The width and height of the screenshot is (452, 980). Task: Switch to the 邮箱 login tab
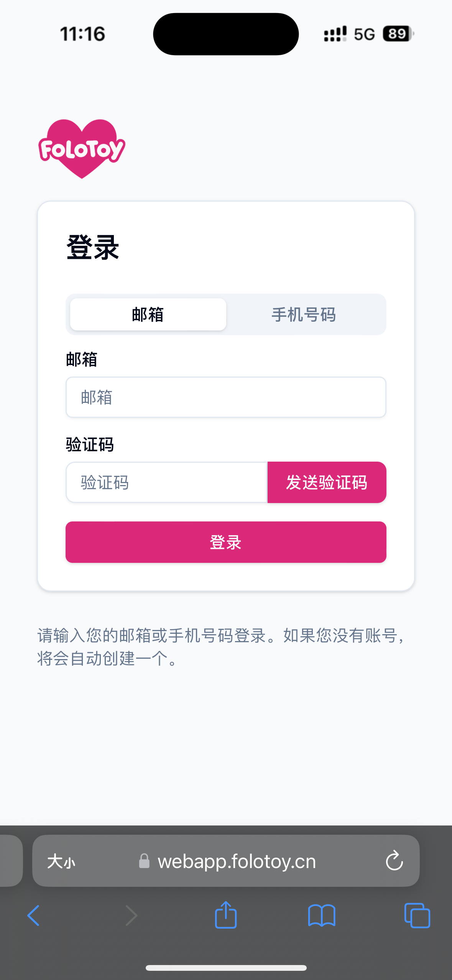(x=148, y=314)
